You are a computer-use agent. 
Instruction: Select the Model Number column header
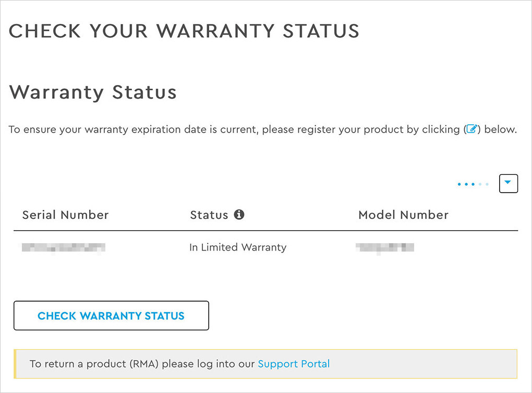coord(403,215)
